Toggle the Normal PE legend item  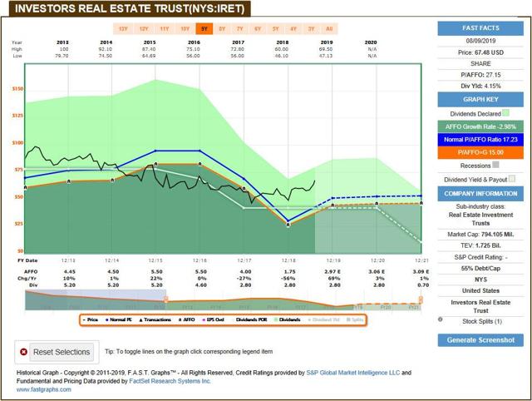tap(119, 319)
